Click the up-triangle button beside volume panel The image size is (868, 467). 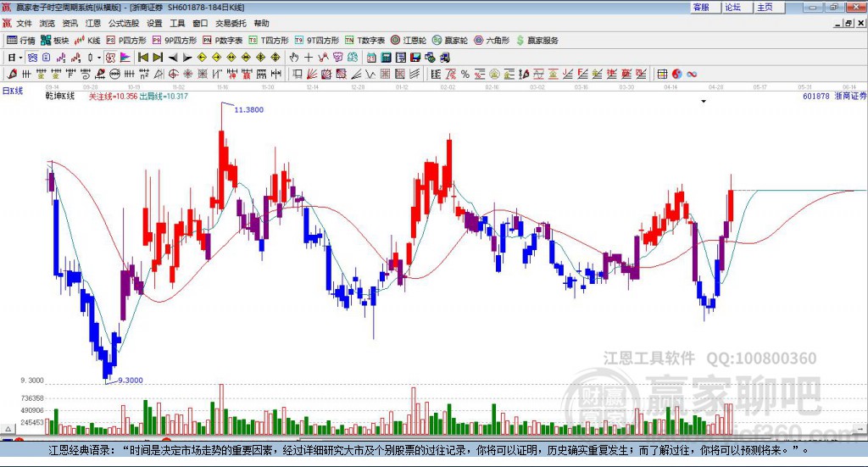pos(8,429)
